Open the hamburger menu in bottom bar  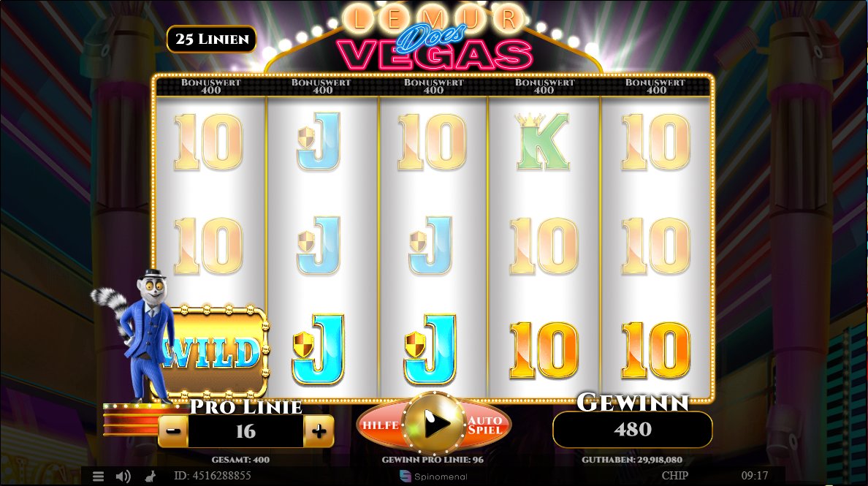coord(98,476)
